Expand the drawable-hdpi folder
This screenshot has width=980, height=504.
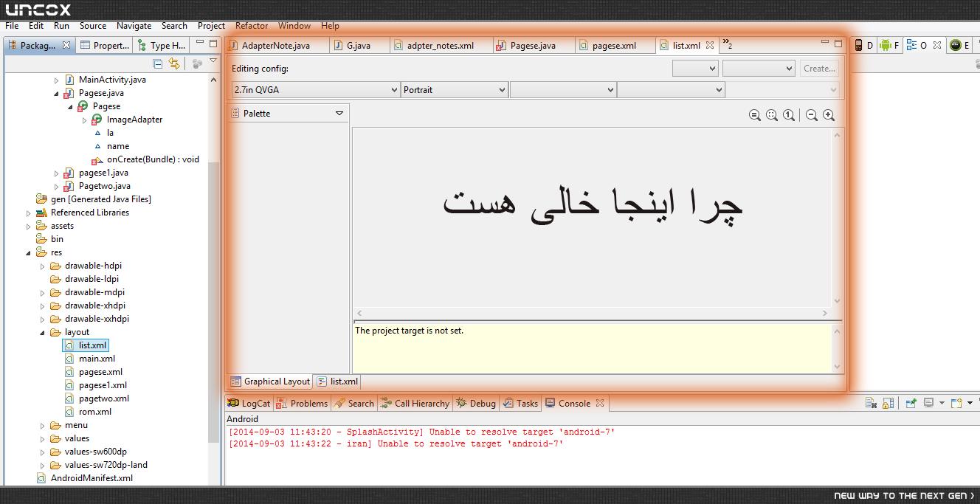43,266
